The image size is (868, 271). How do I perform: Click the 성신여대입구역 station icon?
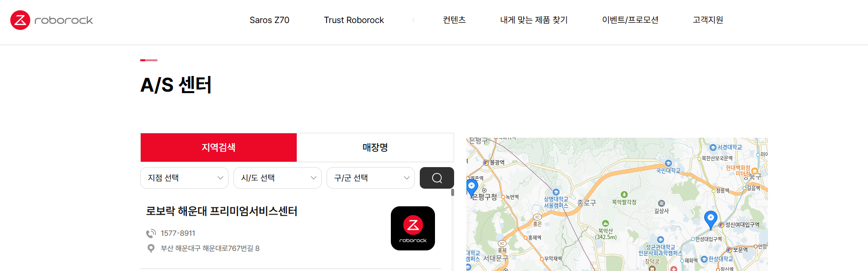[x=721, y=225]
